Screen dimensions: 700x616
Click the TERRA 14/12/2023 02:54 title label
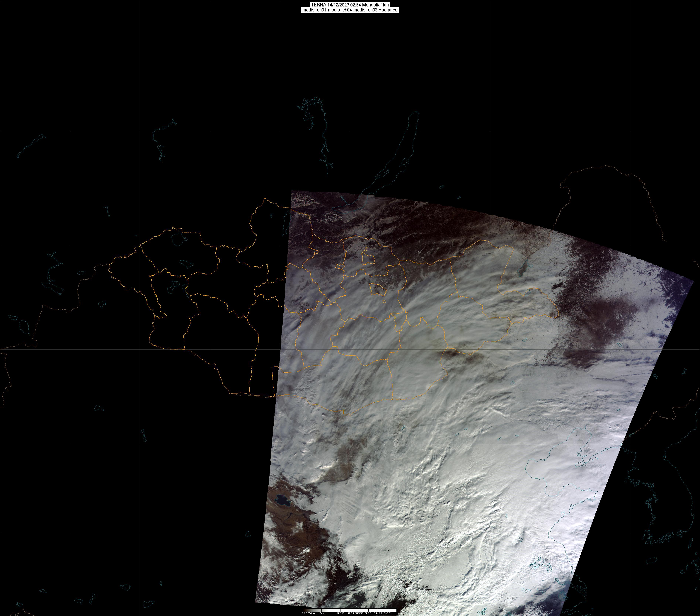(350, 5)
